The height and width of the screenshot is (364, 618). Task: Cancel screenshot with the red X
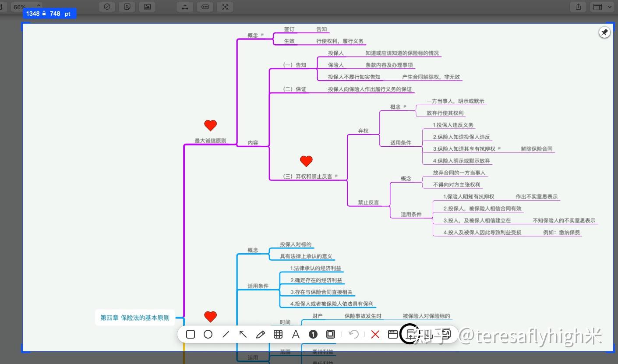(x=375, y=334)
